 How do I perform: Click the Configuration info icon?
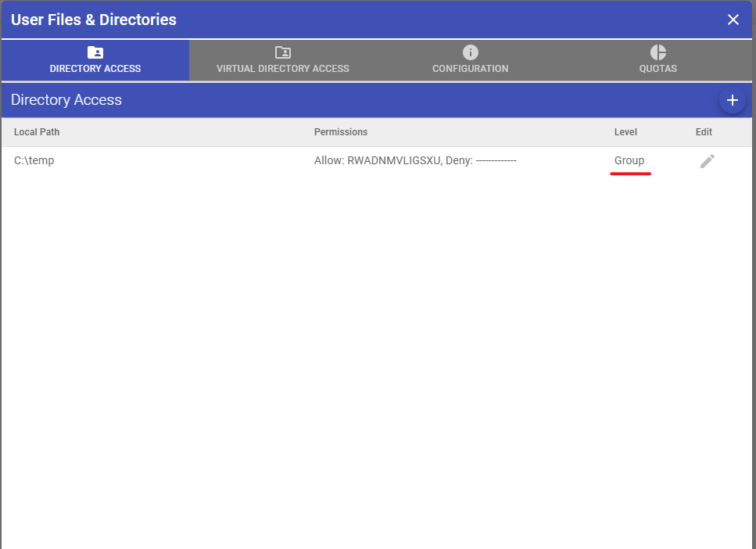point(470,51)
